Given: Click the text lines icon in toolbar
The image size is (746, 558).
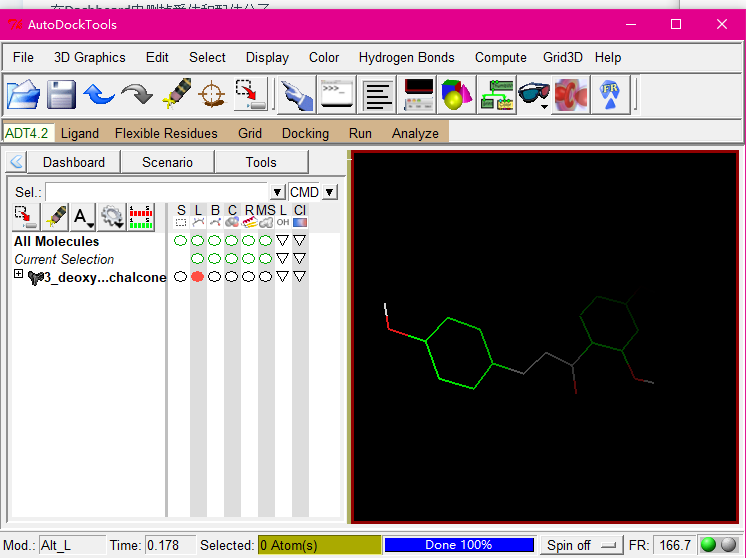Looking at the screenshot, I should 378,96.
